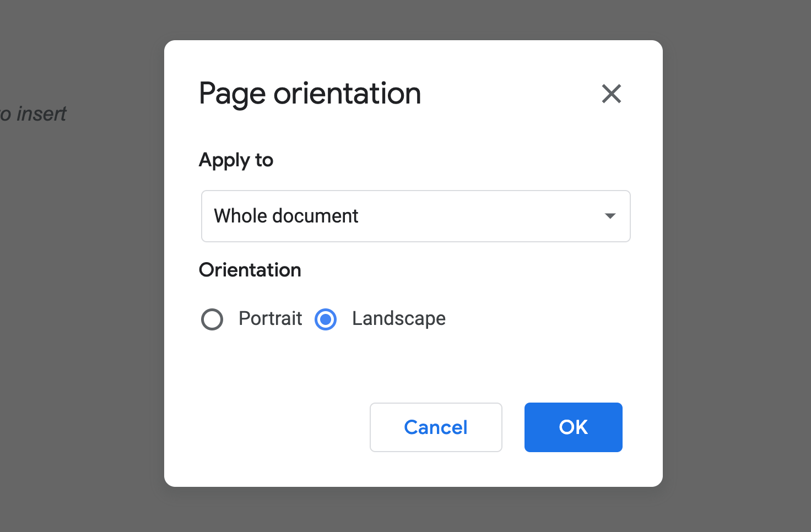Image resolution: width=811 pixels, height=532 pixels.
Task: Click the dimmed area below the dialog
Action: click(413, 510)
